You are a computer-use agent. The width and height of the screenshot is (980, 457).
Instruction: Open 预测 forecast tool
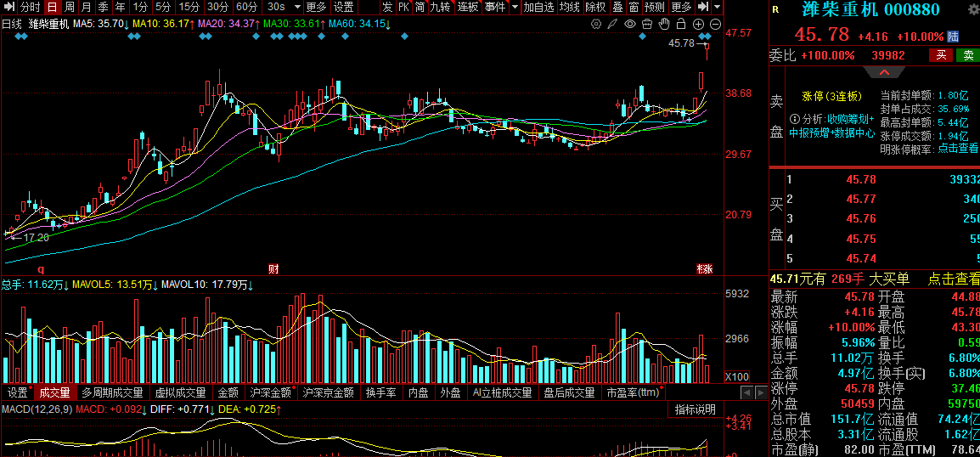click(655, 8)
